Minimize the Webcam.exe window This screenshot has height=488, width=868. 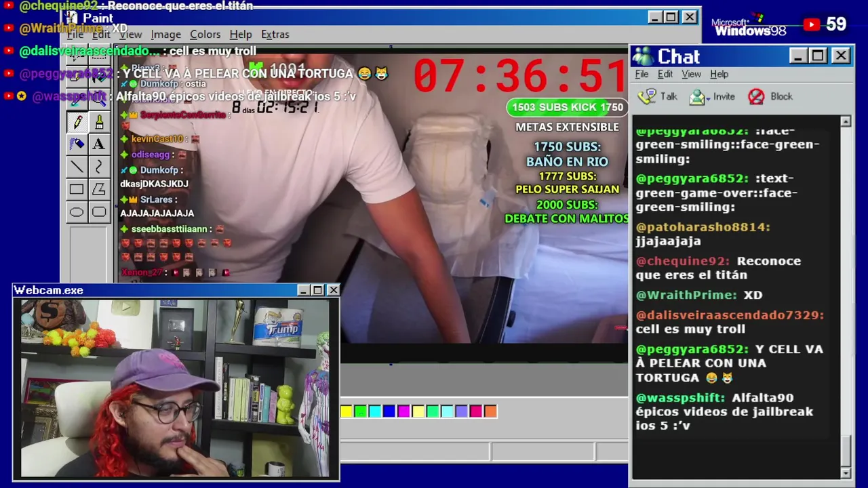pyautogui.click(x=304, y=290)
